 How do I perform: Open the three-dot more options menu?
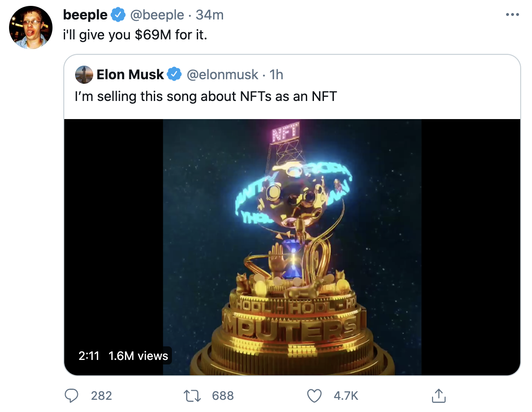[512, 14]
